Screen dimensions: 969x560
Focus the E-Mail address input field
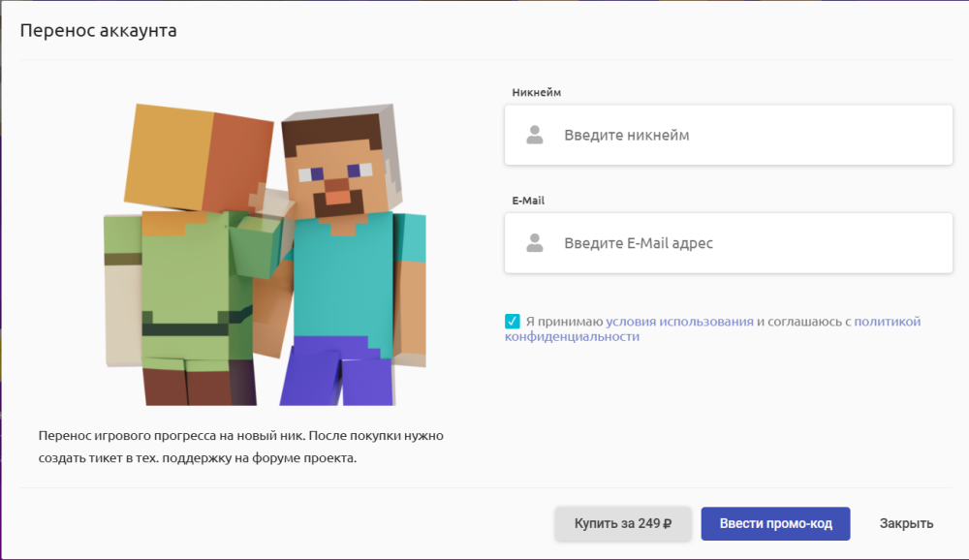[x=728, y=243]
